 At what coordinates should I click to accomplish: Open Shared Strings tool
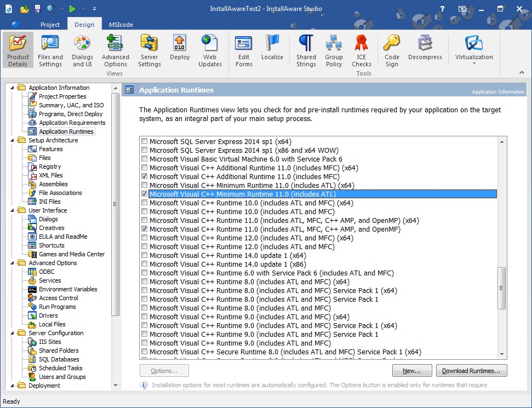coord(306,50)
